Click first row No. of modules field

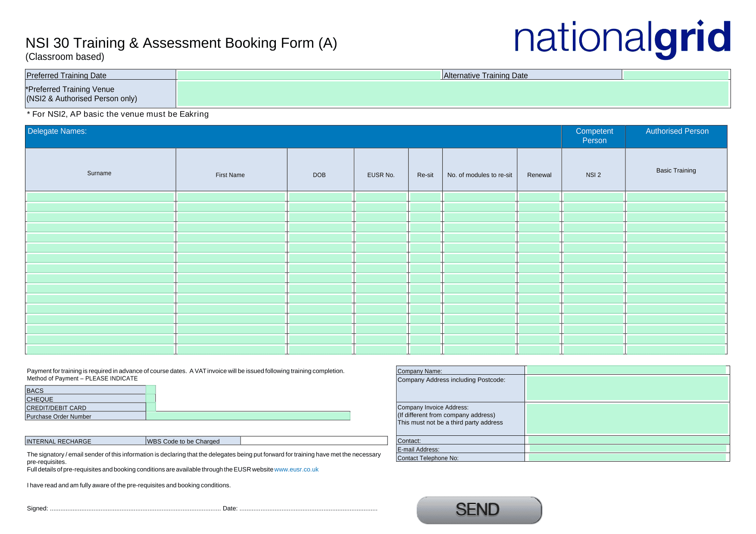[480, 197]
